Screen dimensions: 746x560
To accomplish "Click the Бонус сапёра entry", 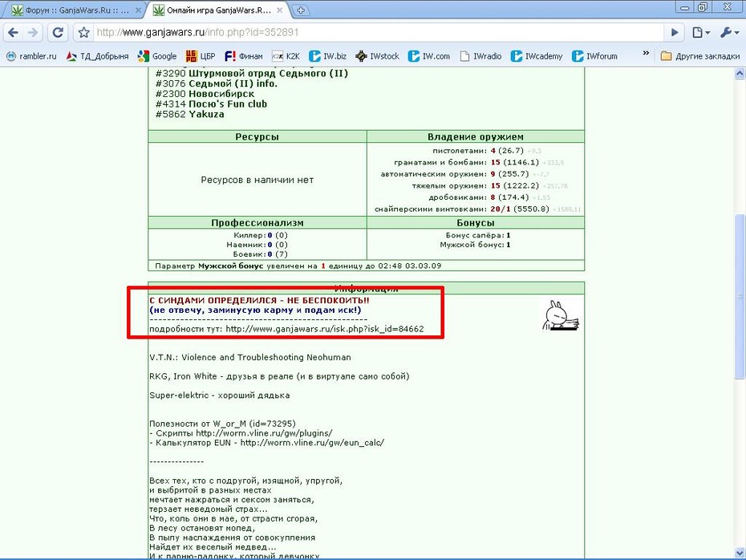I will (x=477, y=236).
